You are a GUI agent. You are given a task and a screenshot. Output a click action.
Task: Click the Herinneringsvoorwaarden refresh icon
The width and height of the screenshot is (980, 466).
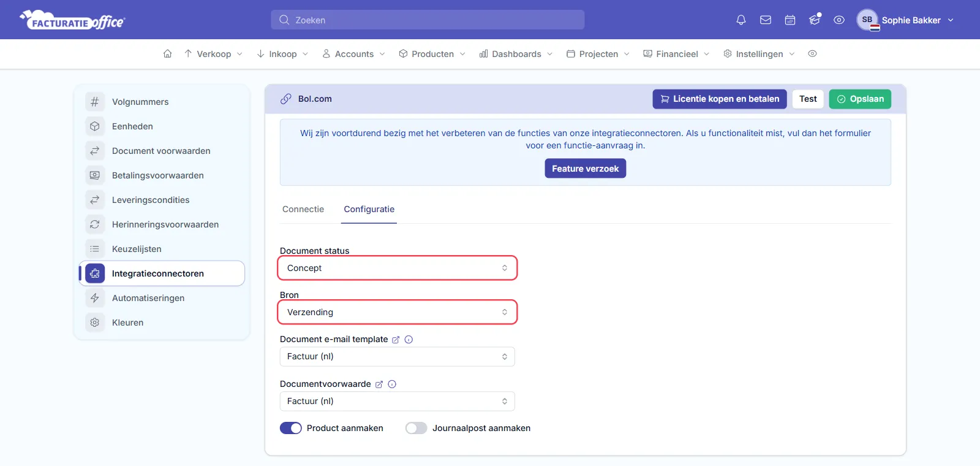click(95, 224)
